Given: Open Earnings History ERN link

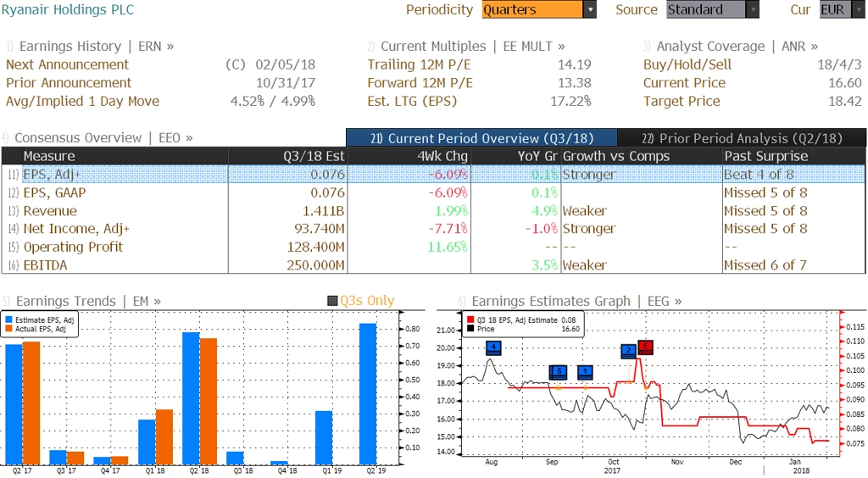Looking at the screenshot, I should click(97, 47).
